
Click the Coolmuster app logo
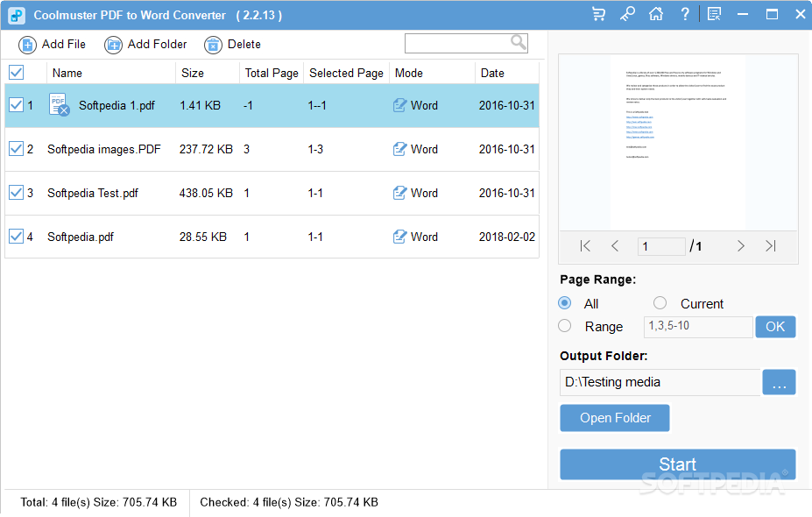pyautogui.click(x=17, y=15)
